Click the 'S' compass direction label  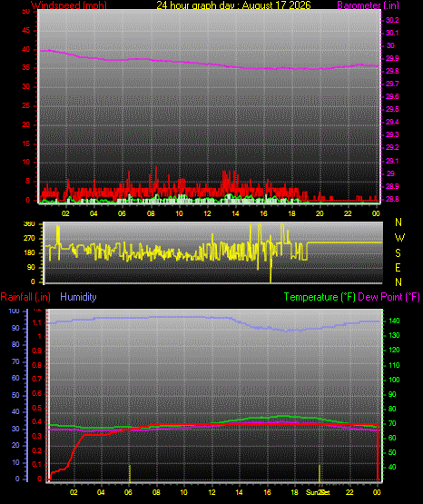pyautogui.click(x=398, y=253)
